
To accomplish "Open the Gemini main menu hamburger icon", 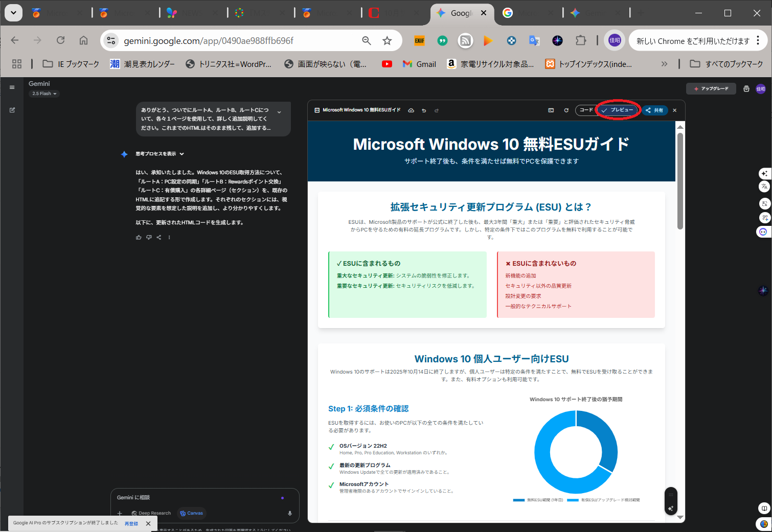I will 12,87.
